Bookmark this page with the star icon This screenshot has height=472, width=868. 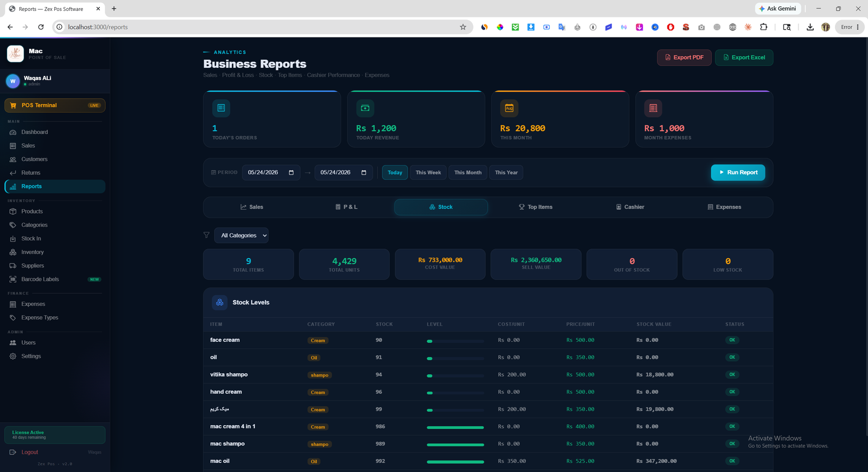[x=463, y=27]
